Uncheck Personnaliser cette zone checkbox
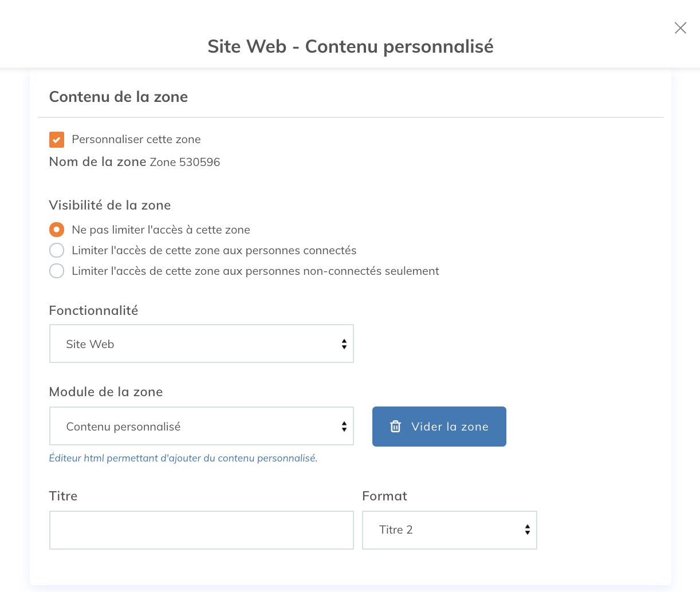Screen dimensions: 700x592 click(x=57, y=140)
